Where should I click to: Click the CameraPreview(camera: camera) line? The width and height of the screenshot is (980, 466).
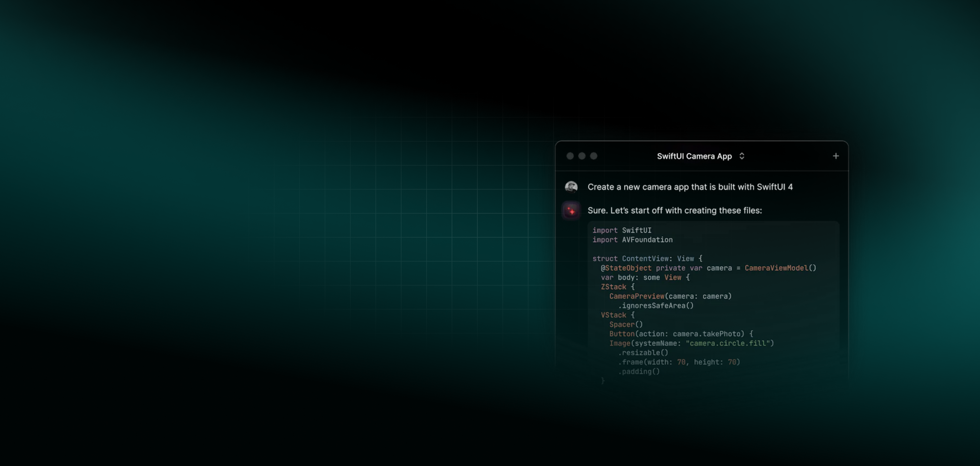tap(670, 296)
